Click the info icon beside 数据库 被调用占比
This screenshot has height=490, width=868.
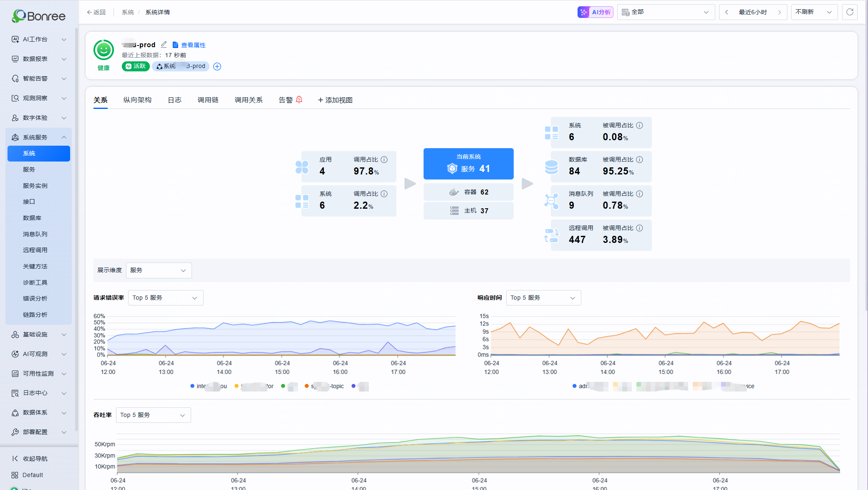point(640,159)
